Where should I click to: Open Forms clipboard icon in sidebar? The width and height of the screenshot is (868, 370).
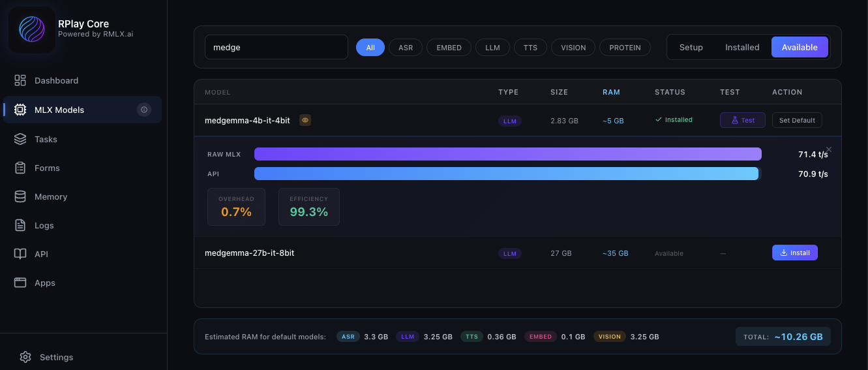tap(20, 168)
